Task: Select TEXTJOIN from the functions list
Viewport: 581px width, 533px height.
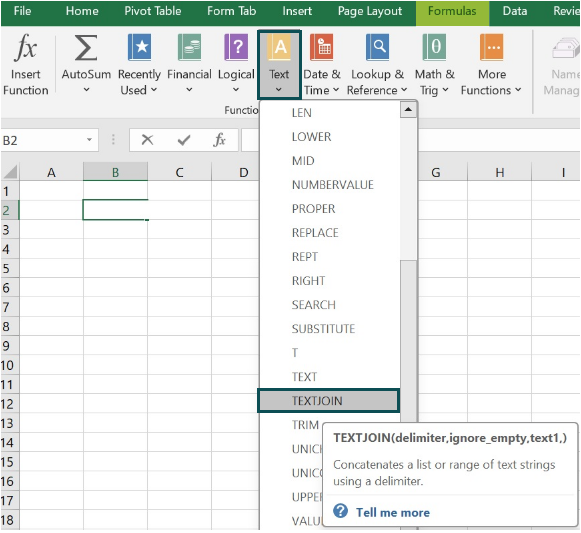Action: 329,401
